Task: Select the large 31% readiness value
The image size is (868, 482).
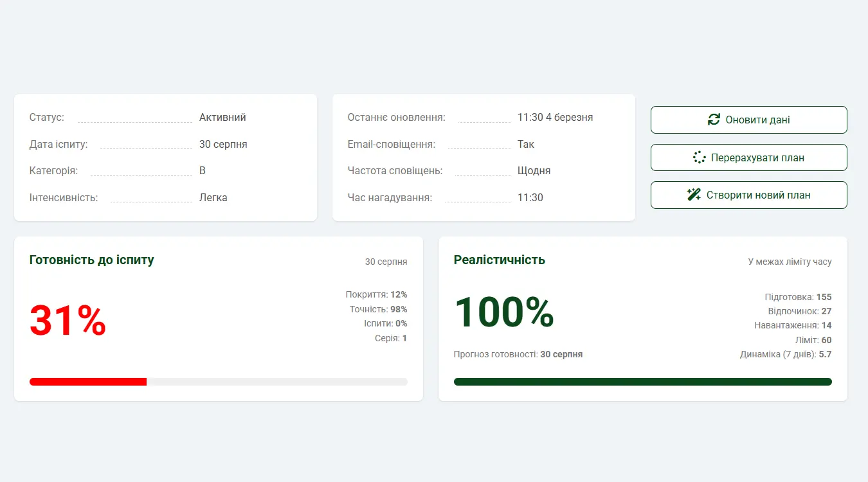Action: tap(68, 321)
